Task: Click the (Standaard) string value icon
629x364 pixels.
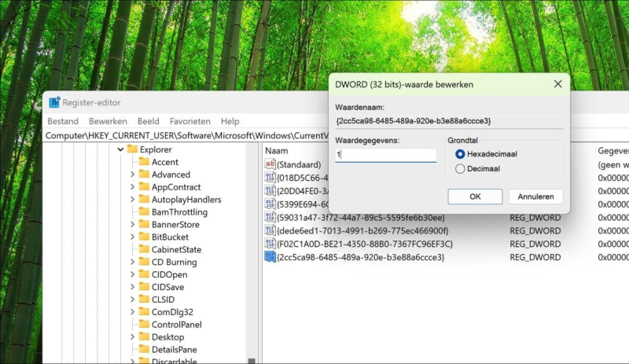Action: pyautogui.click(x=270, y=164)
